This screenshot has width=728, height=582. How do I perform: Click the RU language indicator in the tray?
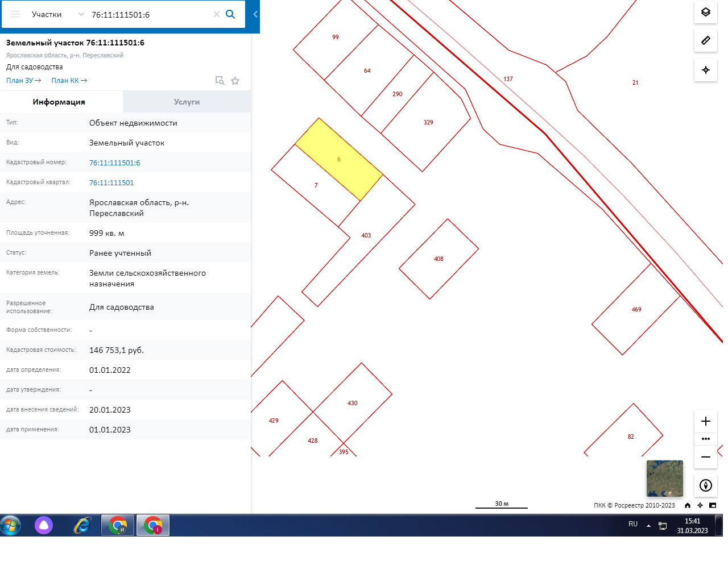[633, 524]
